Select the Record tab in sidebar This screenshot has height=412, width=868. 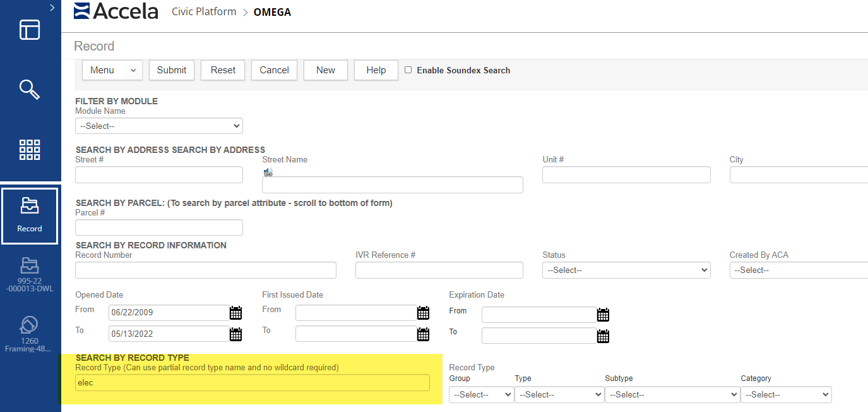pyautogui.click(x=30, y=215)
